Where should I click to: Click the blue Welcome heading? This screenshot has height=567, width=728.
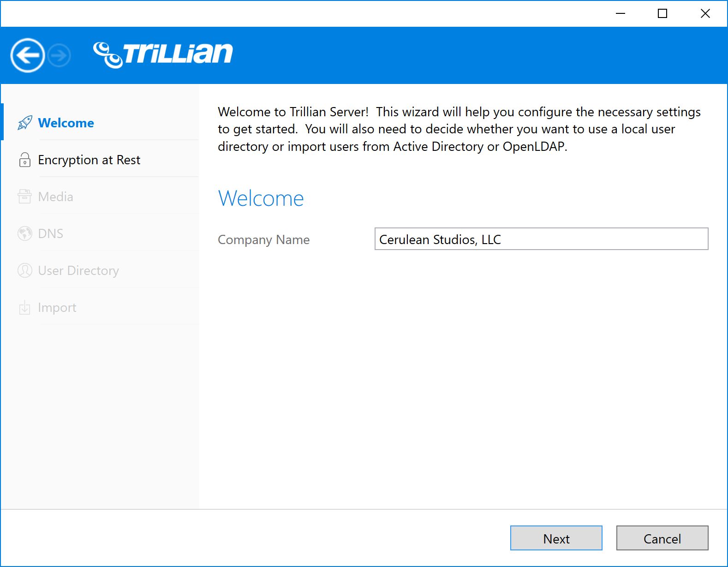coord(261,198)
